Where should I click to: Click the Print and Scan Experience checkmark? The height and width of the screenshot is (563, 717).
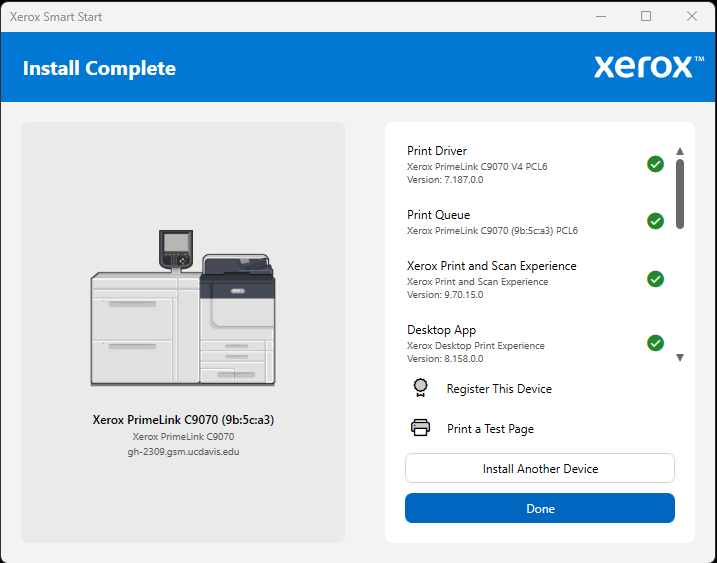pyautogui.click(x=655, y=279)
